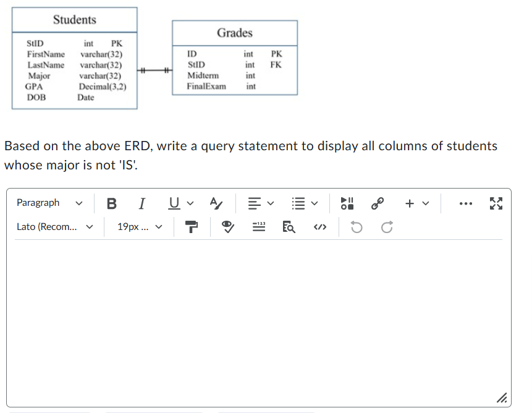The image size is (532, 413).
Task: Click the undo icon
Action: point(357,227)
